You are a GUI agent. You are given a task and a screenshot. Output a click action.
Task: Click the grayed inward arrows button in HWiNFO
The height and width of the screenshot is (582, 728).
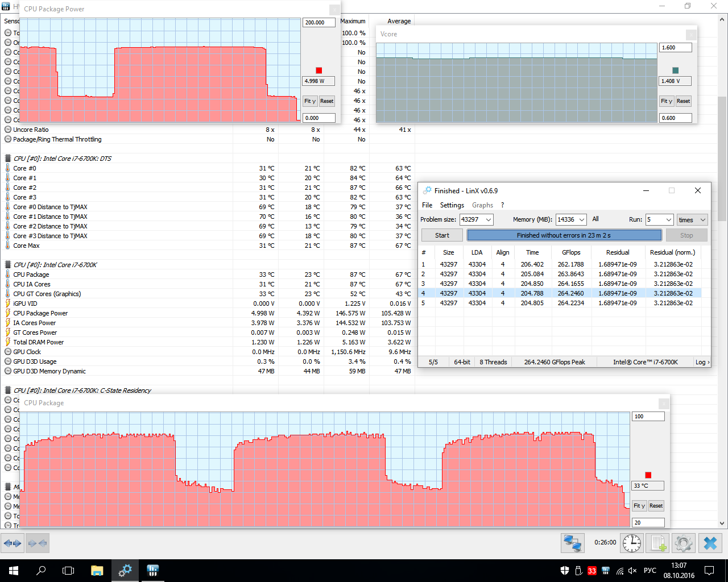coord(38,543)
